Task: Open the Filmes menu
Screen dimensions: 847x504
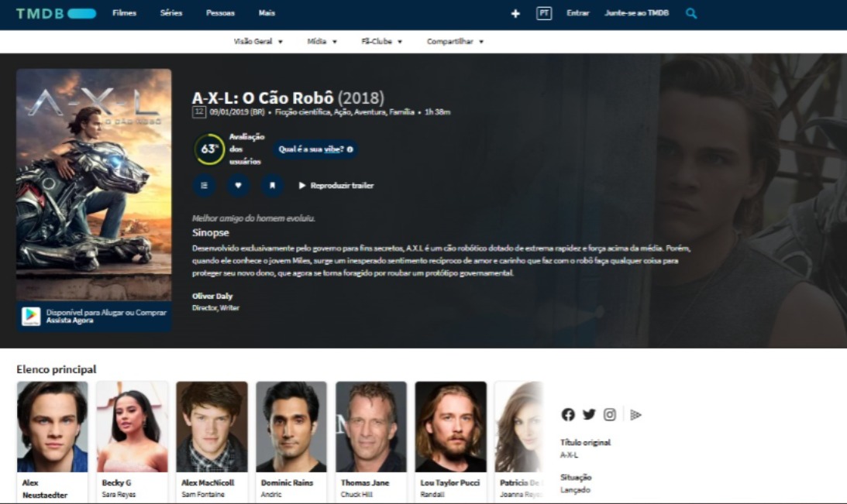Action: pos(124,13)
